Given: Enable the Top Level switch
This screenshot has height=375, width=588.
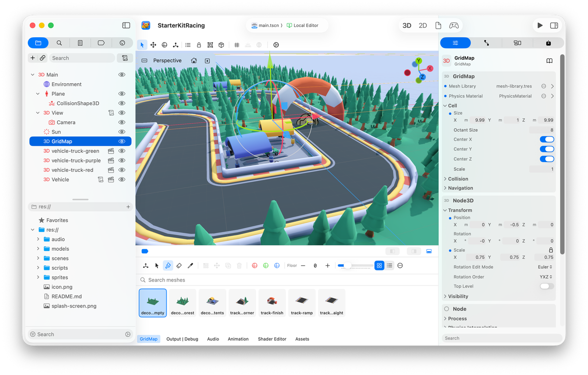Looking at the screenshot, I should (x=547, y=286).
